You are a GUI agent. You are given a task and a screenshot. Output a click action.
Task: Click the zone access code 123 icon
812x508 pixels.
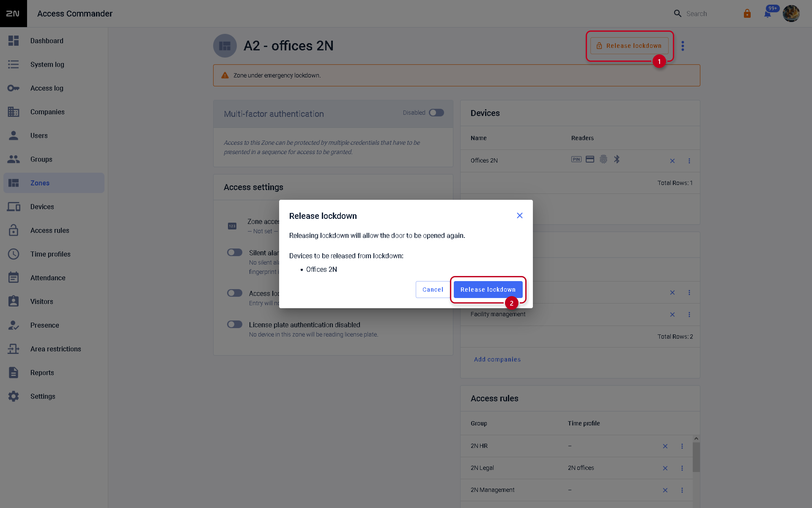tap(232, 226)
